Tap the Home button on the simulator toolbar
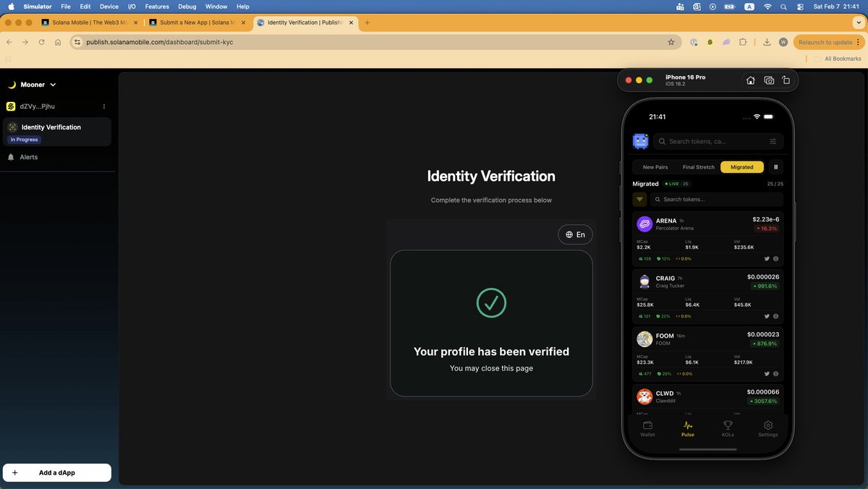Image resolution: width=868 pixels, height=489 pixels. pyautogui.click(x=751, y=80)
